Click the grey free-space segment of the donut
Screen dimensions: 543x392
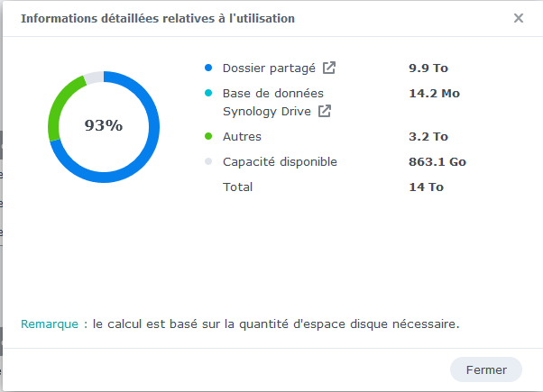pyautogui.click(x=94, y=77)
